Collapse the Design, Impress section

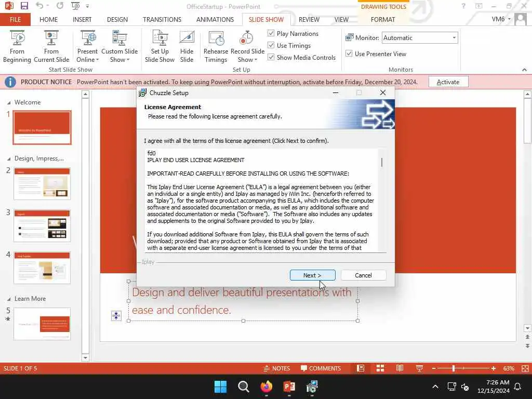[9, 159]
